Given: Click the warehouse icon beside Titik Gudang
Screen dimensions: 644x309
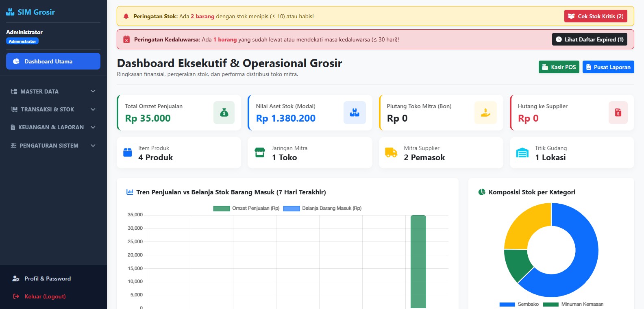Looking at the screenshot, I should [522, 153].
